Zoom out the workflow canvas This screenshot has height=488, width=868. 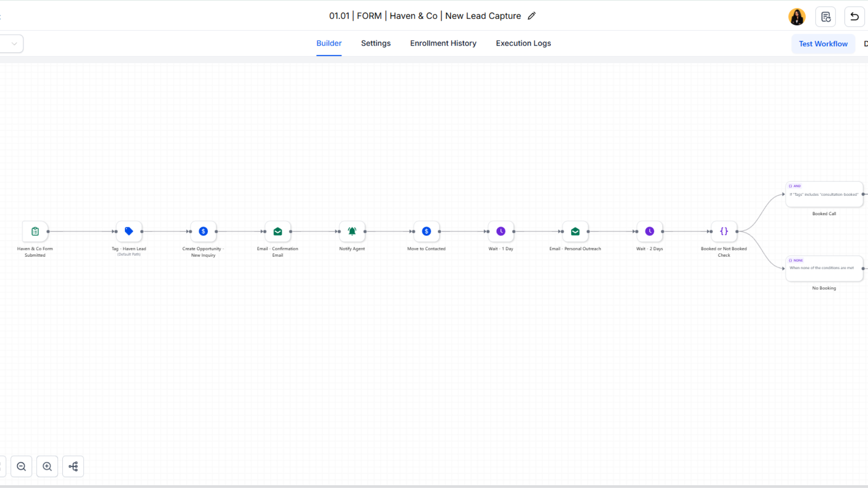pos(21,466)
